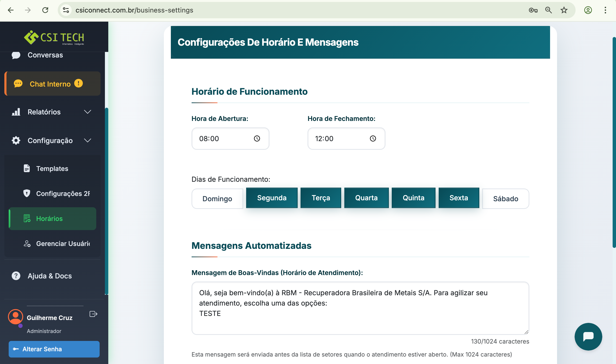The image size is (616, 364).
Task: Open the Configuração gear icon
Action: pos(16,140)
